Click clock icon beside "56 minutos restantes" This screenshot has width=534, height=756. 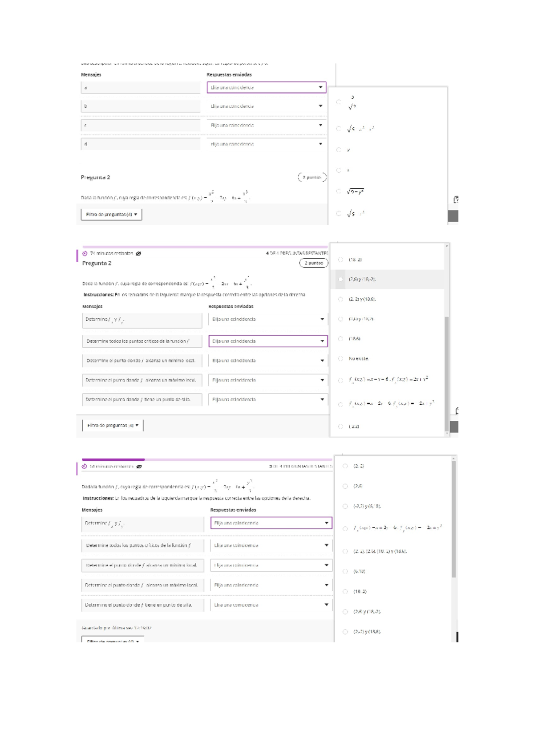point(84,466)
